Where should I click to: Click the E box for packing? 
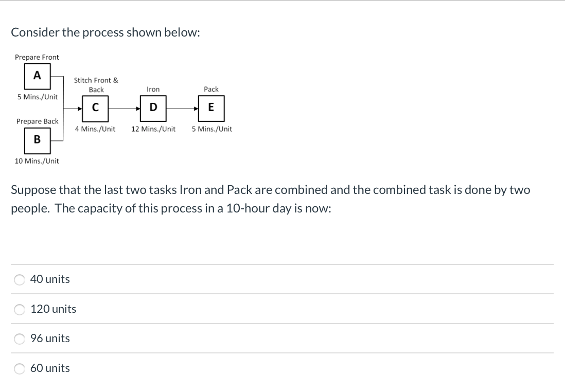[211, 108]
